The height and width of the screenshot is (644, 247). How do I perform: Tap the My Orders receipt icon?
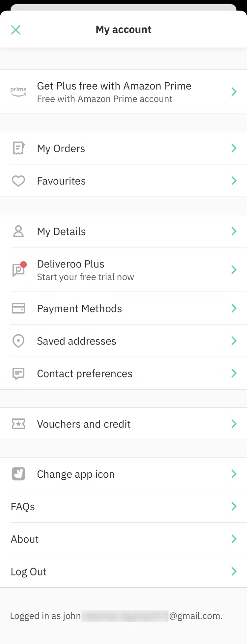18,148
